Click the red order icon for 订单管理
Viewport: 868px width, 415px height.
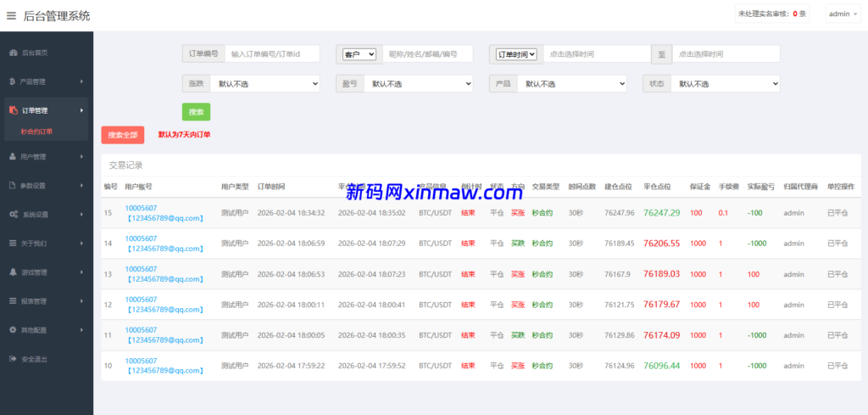[x=14, y=110]
